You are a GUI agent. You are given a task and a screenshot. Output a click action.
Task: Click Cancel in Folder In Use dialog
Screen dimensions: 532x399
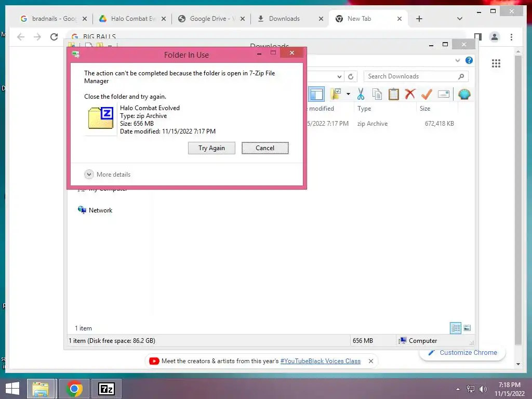coord(265,148)
